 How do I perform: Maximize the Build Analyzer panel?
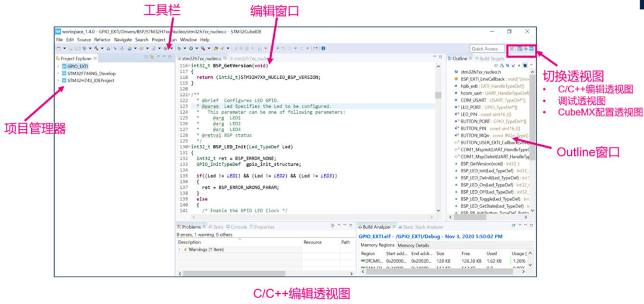(531, 225)
